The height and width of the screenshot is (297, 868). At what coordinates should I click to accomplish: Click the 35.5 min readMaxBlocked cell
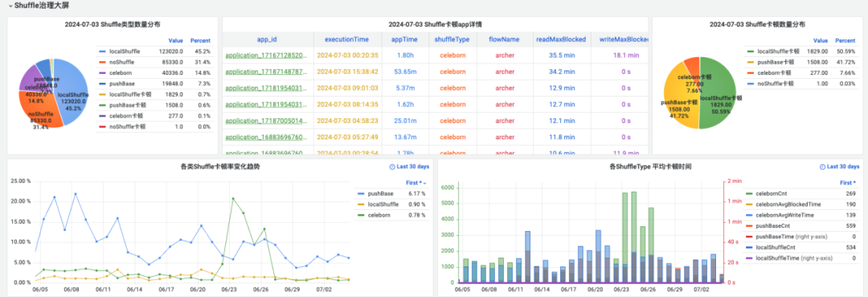(x=561, y=56)
